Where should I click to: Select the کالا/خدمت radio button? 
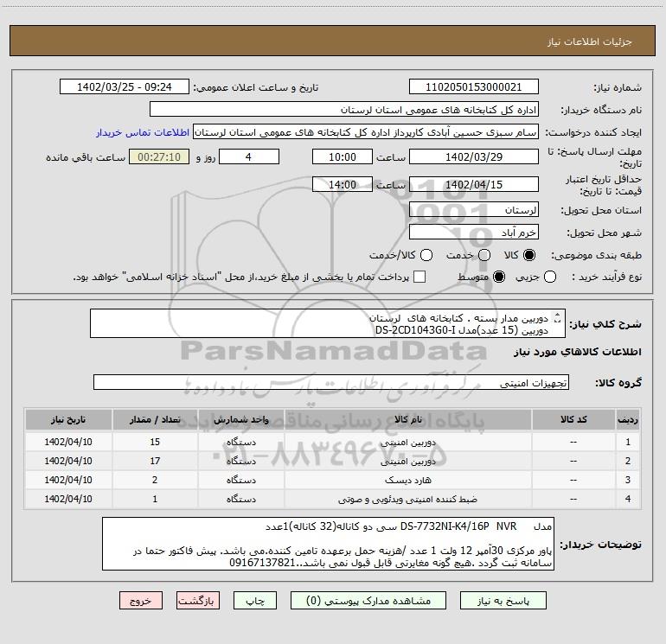[x=426, y=255]
